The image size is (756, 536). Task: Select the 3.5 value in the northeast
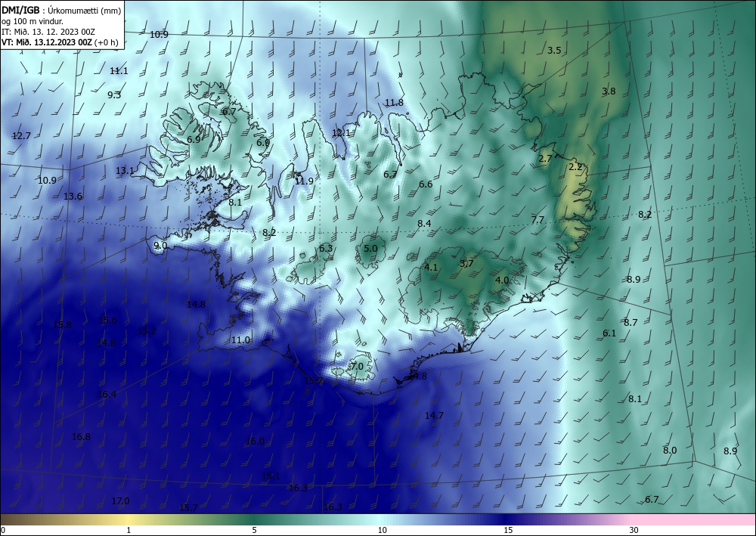pos(554,51)
